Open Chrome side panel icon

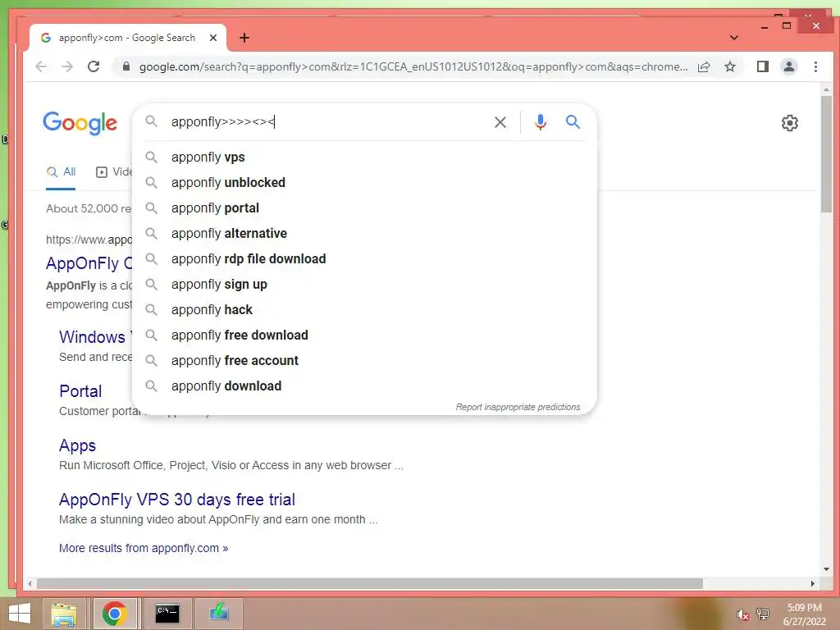(x=763, y=67)
